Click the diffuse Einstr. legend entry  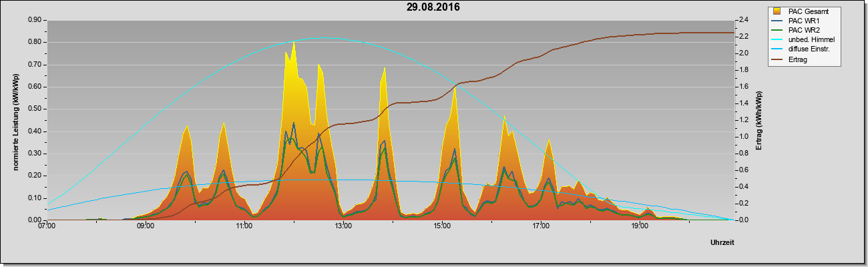pyautogui.click(x=801, y=49)
